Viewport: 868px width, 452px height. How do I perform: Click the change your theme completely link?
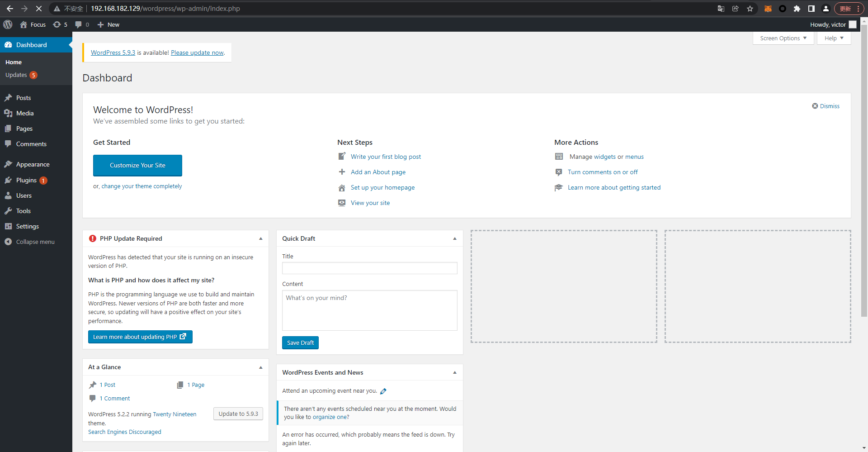(x=142, y=186)
